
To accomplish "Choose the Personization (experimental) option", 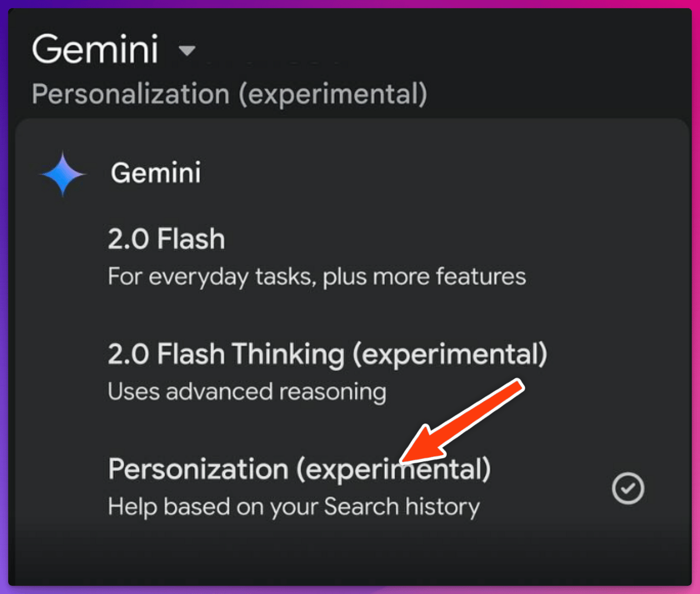I will [299, 469].
